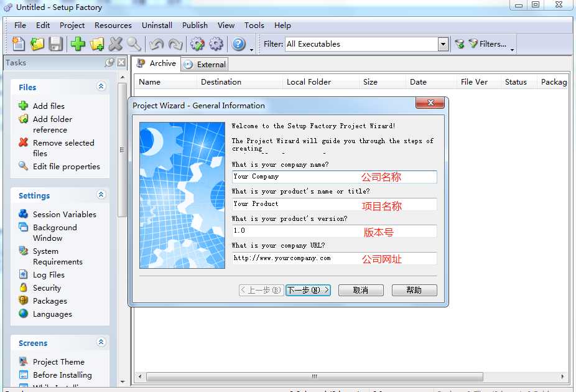Collapse the Settings task group

[101, 195]
